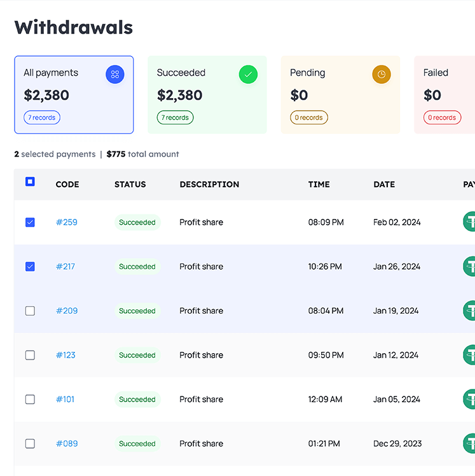This screenshot has width=475, height=476.
Task: Click the Succeeded status badge in row #101
Action: pos(137,400)
